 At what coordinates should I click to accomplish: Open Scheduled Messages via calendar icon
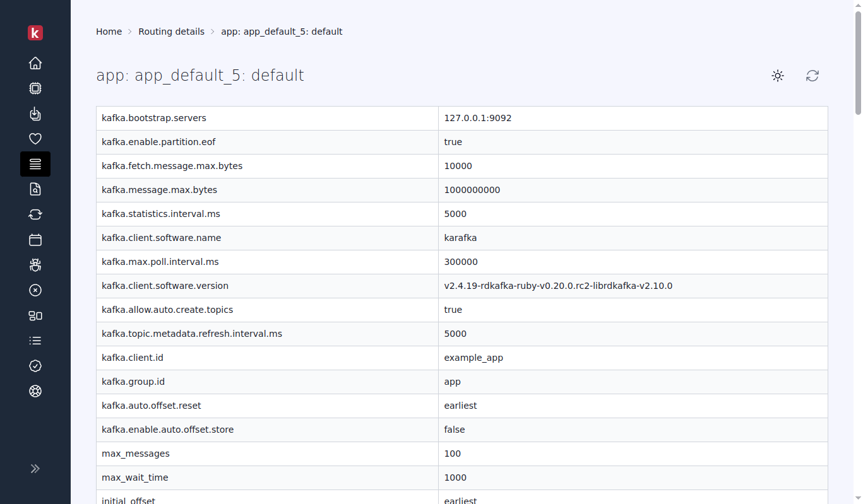tap(35, 240)
